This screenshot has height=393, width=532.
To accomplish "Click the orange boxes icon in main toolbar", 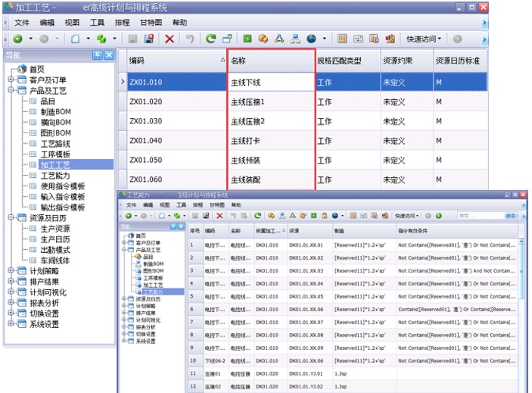I will [263, 39].
